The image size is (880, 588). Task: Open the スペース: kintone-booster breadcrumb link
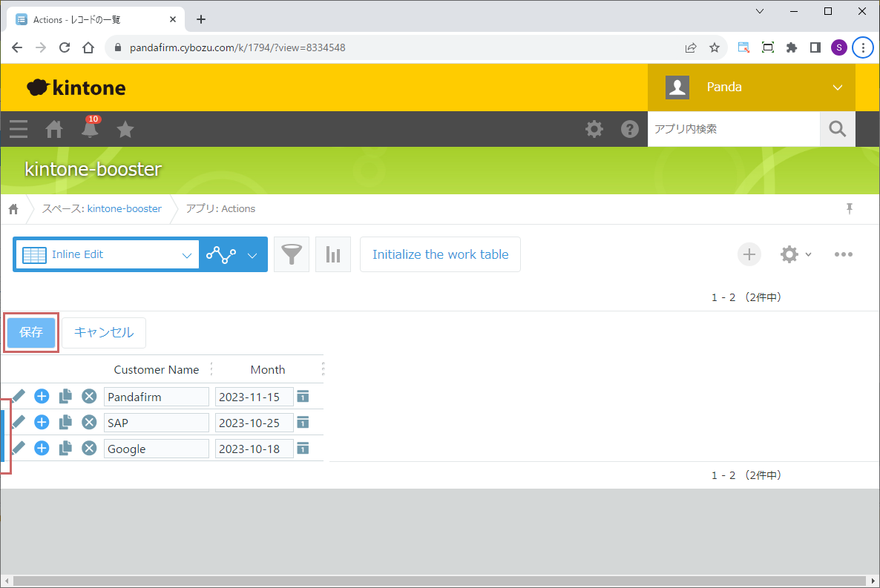click(102, 209)
